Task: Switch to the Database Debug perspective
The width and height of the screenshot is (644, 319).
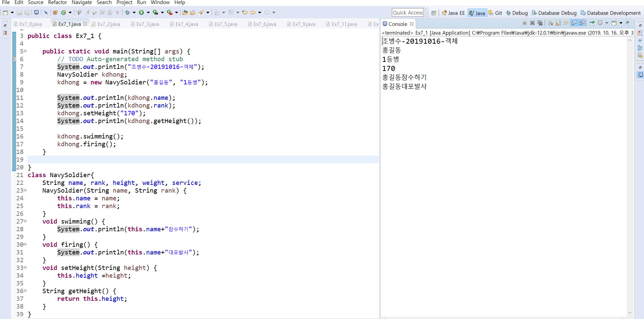Action: (554, 13)
